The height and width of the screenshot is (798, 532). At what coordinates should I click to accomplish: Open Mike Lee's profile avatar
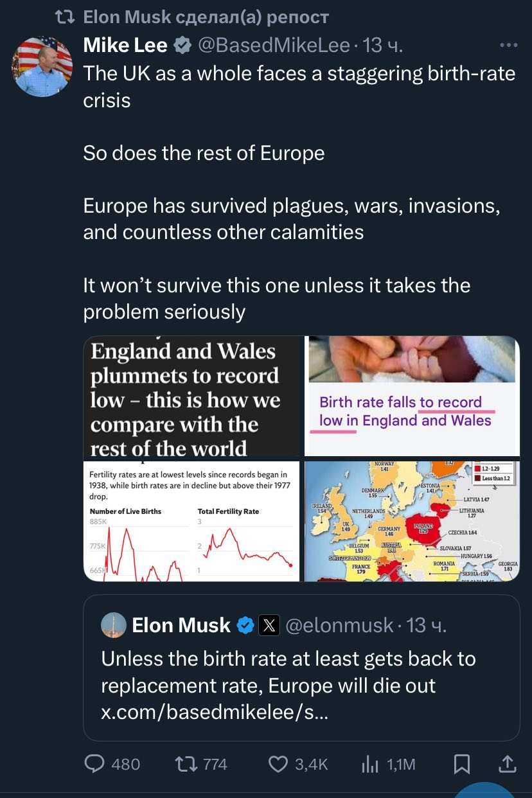pos(42,67)
